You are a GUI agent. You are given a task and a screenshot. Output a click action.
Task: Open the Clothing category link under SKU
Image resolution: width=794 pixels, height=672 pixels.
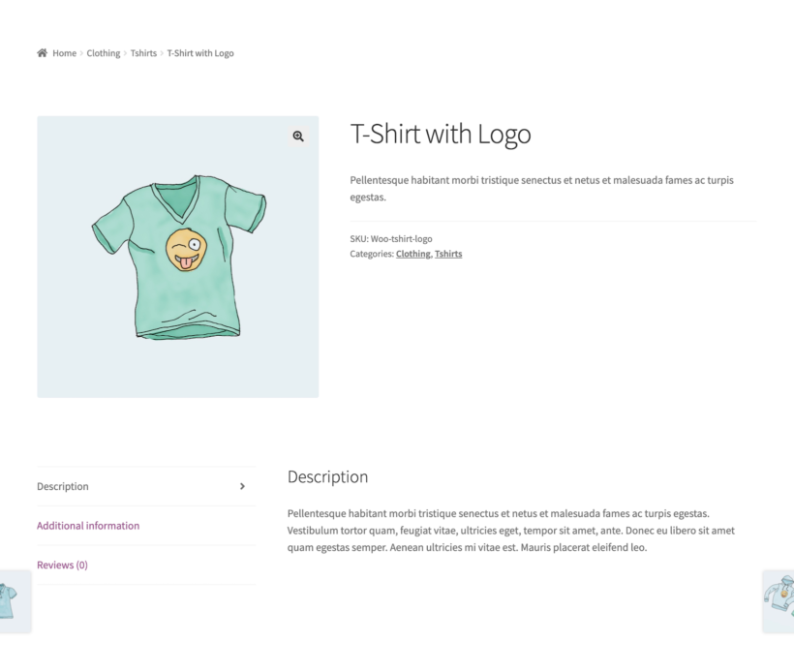point(412,254)
